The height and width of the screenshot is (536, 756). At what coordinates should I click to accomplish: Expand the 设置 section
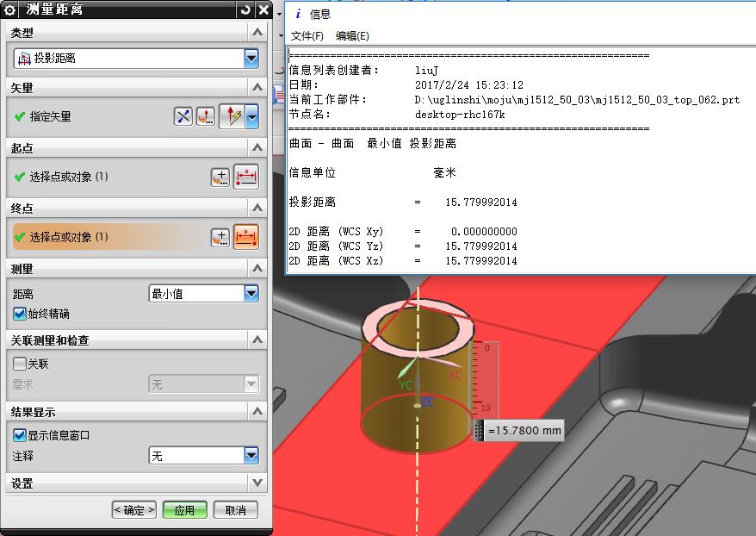(x=257, y=483)
